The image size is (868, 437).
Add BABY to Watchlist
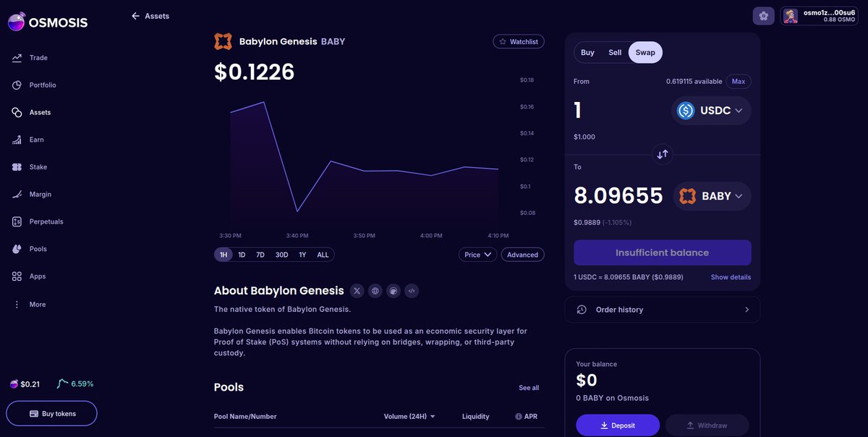(519, 42)
